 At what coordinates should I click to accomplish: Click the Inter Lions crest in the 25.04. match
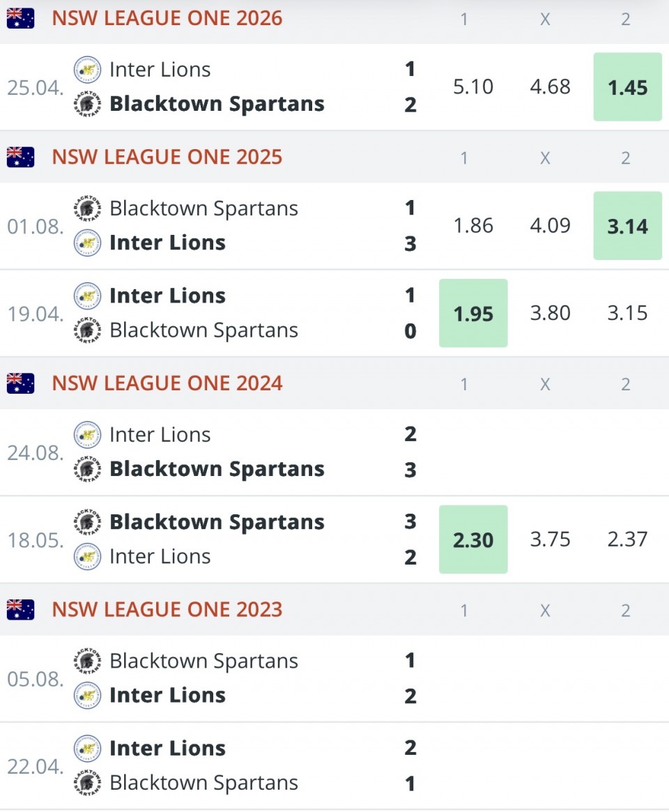pos(88,70)
